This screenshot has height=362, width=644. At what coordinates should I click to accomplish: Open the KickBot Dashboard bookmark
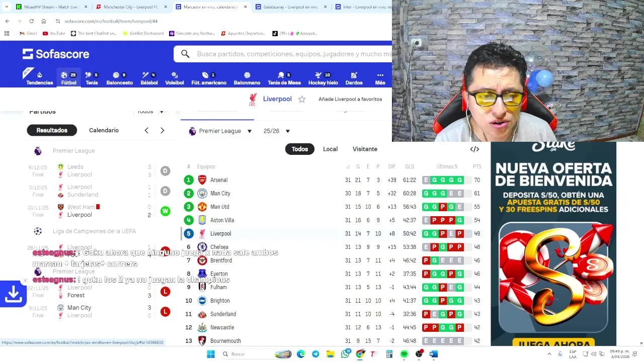pyautogui.click(x=143, y=33)
